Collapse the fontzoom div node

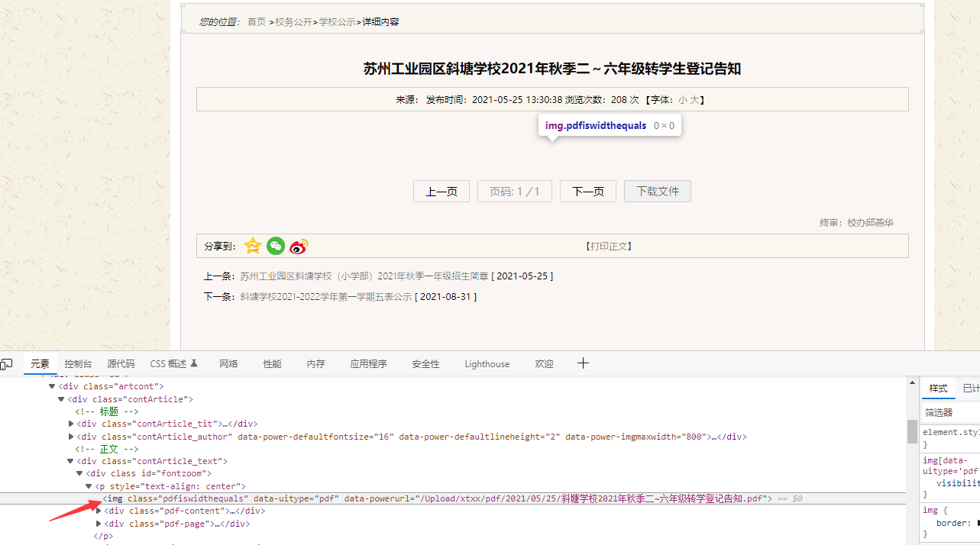click(79, 473)
